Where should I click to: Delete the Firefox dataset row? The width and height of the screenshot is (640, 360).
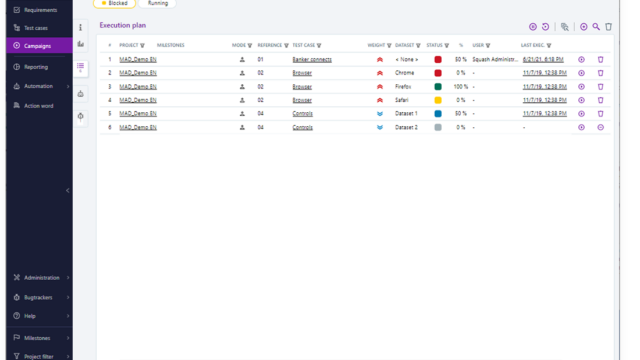click(x=600, y=87)
